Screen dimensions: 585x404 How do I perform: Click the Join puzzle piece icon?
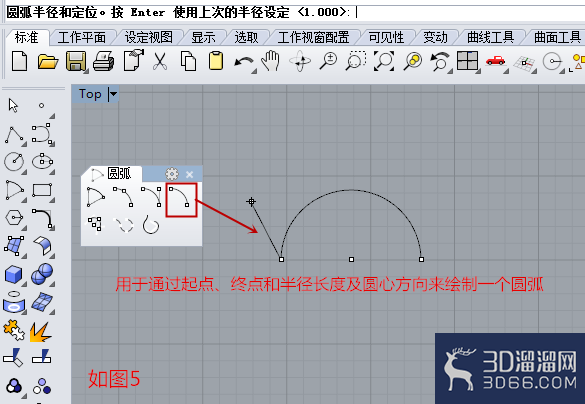13,331
